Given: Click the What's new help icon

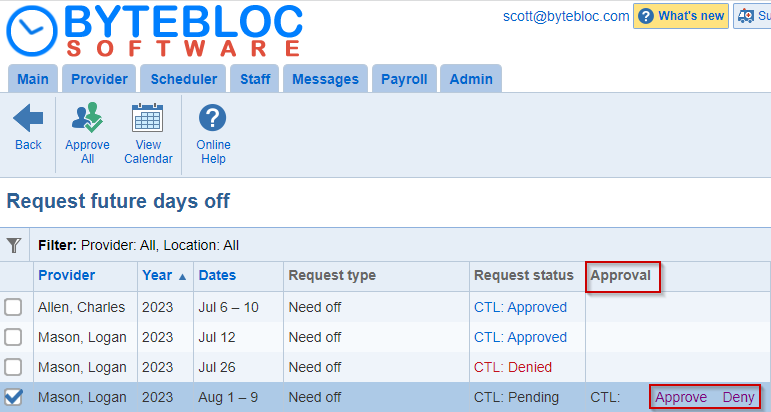Looking at the screenshot, I should click(x=646, y=16).
